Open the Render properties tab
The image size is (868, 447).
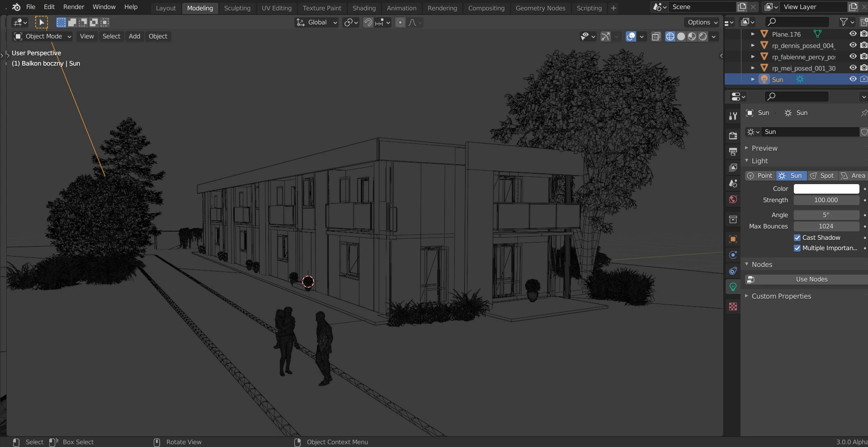coord(733,135)
